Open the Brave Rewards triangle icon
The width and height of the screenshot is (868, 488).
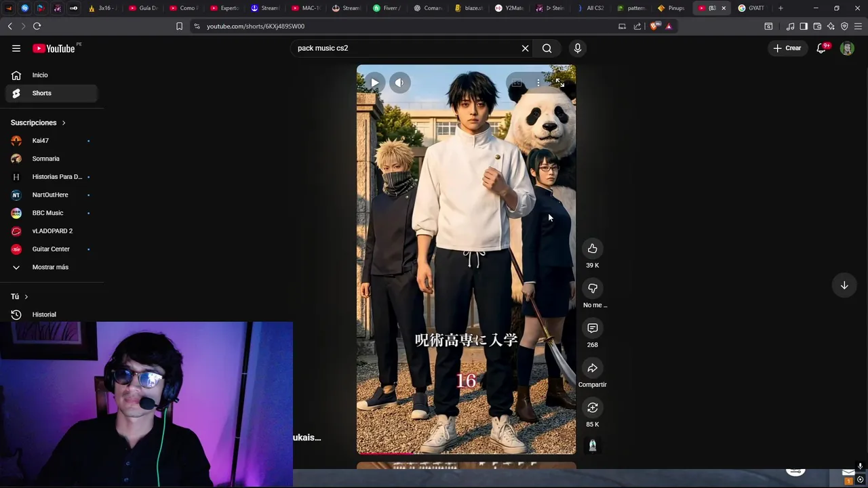[x=669, y=26]
